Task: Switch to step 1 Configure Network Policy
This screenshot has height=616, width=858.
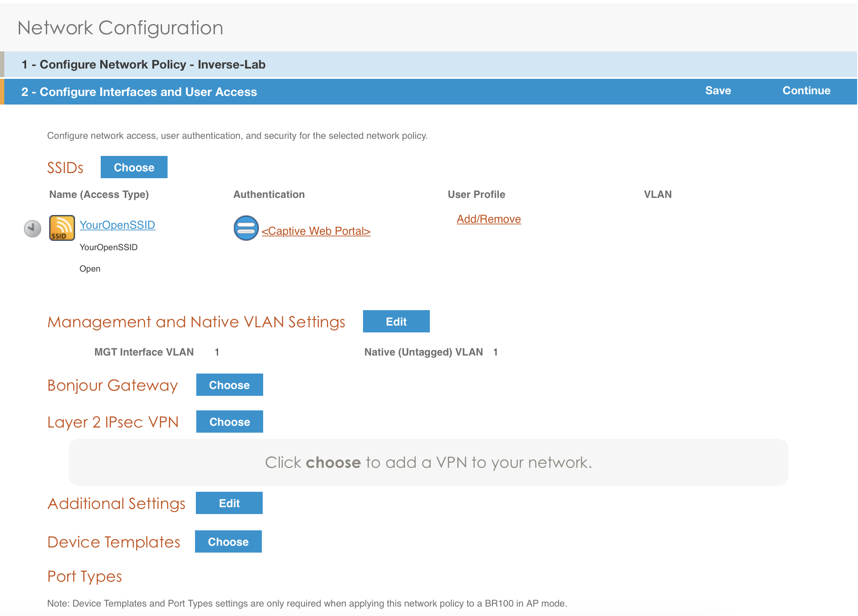Action: pyautogui.click(x=144, y=64)
